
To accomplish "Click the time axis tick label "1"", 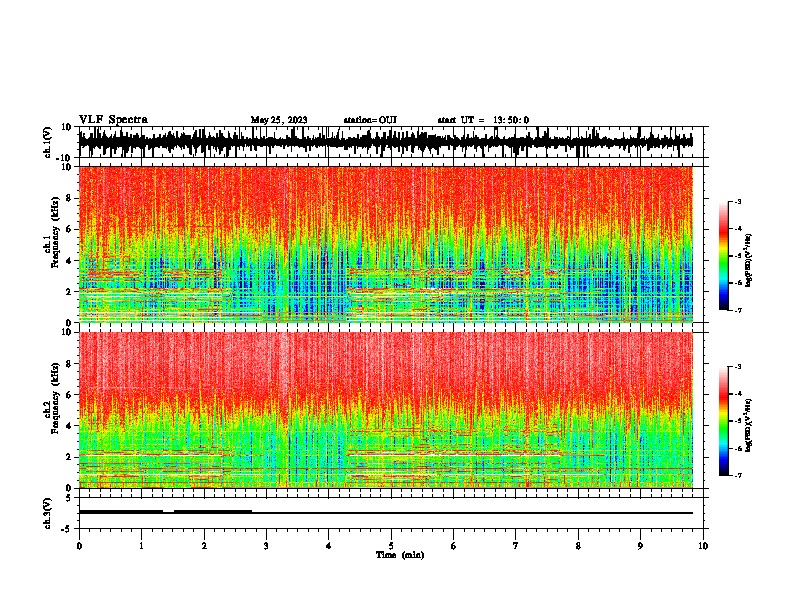I will coord(141,546).
